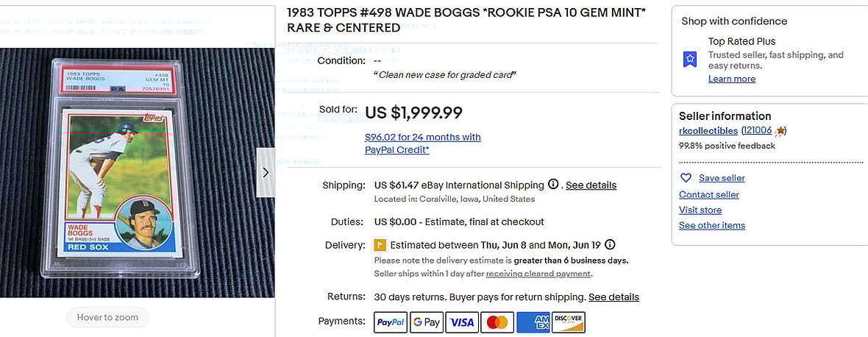The image size is (868, 337).
Task: Click the PayPal payment icon
Action: [391, 322]
